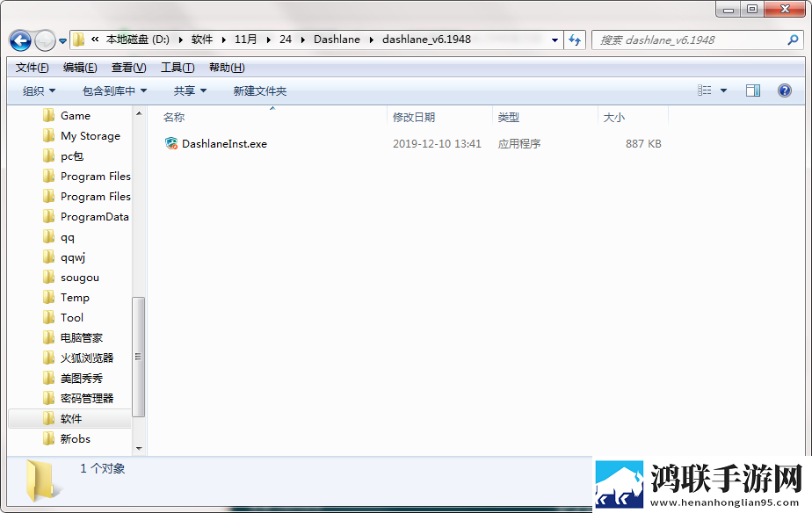Select the pc包 folder
The height and width of the screenshot is (513, 812).
(x=72, y=155)
